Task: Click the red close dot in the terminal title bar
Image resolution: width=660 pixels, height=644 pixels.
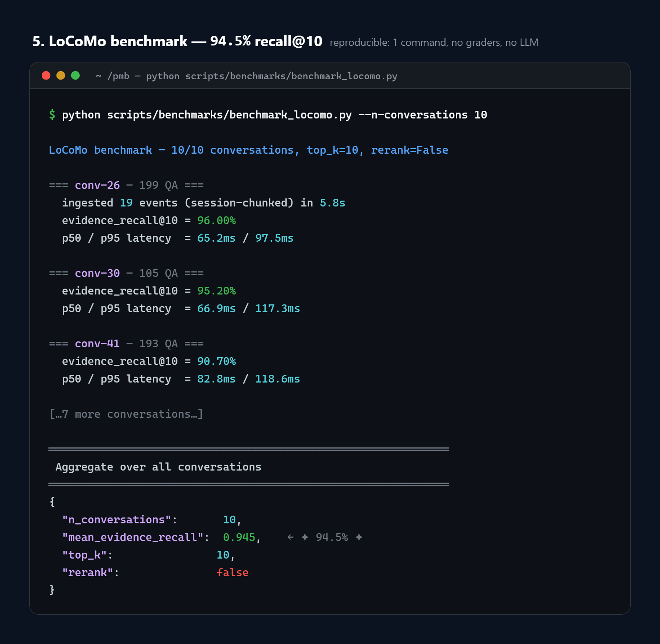Action: coord(46,76)
